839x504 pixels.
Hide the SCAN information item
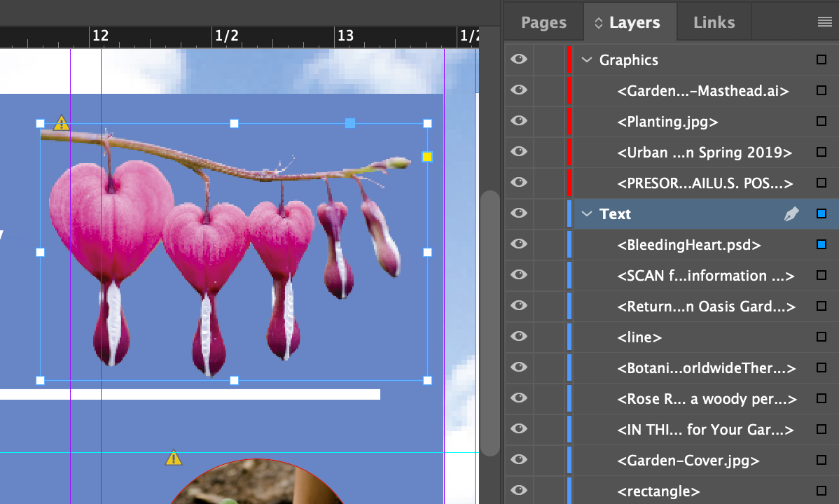pyautogui.click(x=518, y=274)
